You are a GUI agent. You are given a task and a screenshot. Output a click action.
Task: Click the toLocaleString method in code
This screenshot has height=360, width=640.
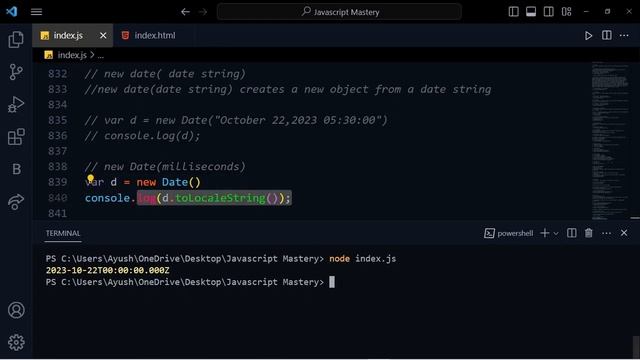coord(220,198)
